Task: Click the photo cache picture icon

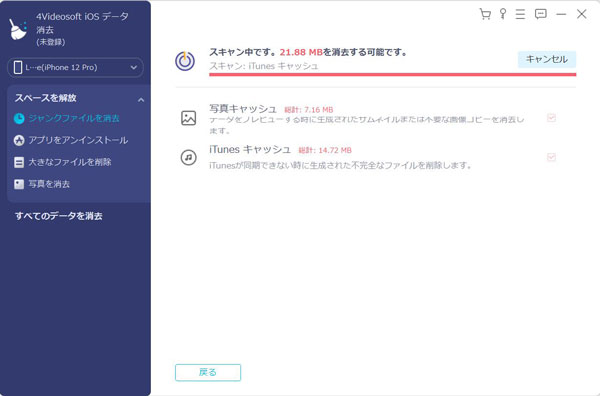Action: click(188, 118)
